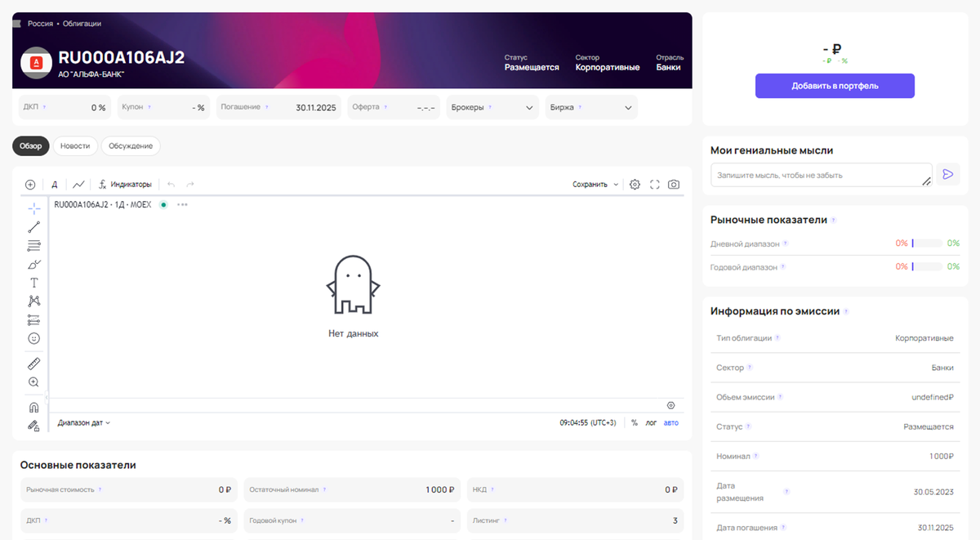The height and width of the screenshot is (540, 980).
Task: Select the zoom in magnifier tool
Action: coord(34,382)
